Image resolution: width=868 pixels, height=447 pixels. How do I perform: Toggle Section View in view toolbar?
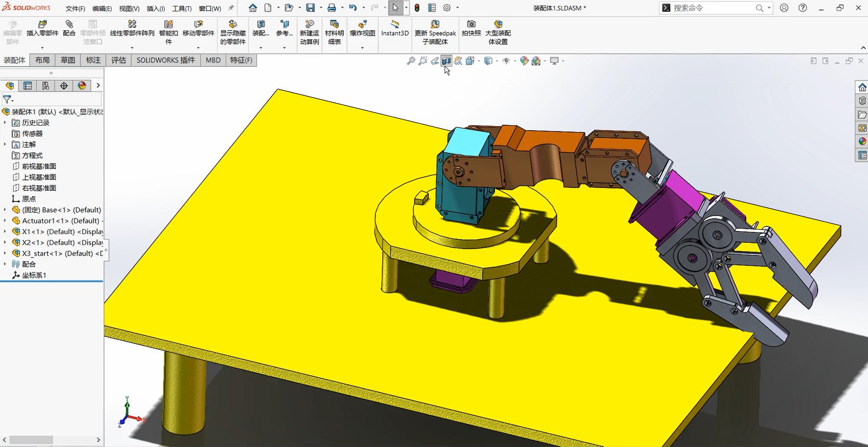(x=446, y=61)
